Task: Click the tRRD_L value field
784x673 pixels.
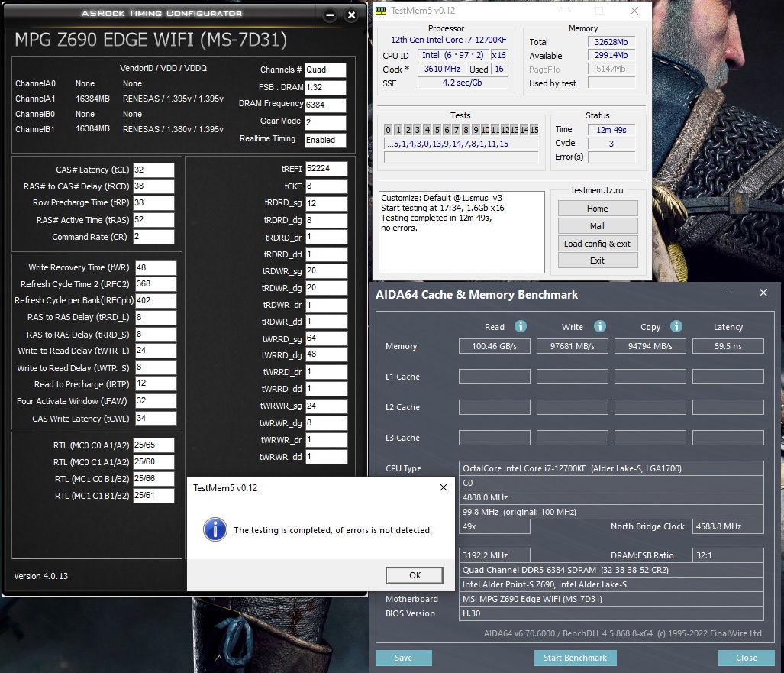Action: pyautogui.click(x=156, y=317)
